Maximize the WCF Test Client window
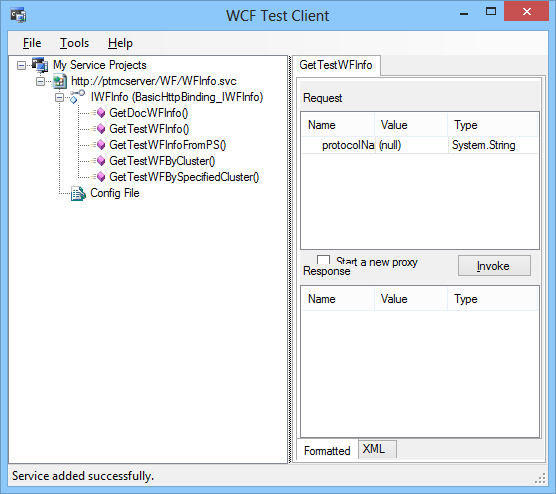The image size is (556, 494). point(491,12)
